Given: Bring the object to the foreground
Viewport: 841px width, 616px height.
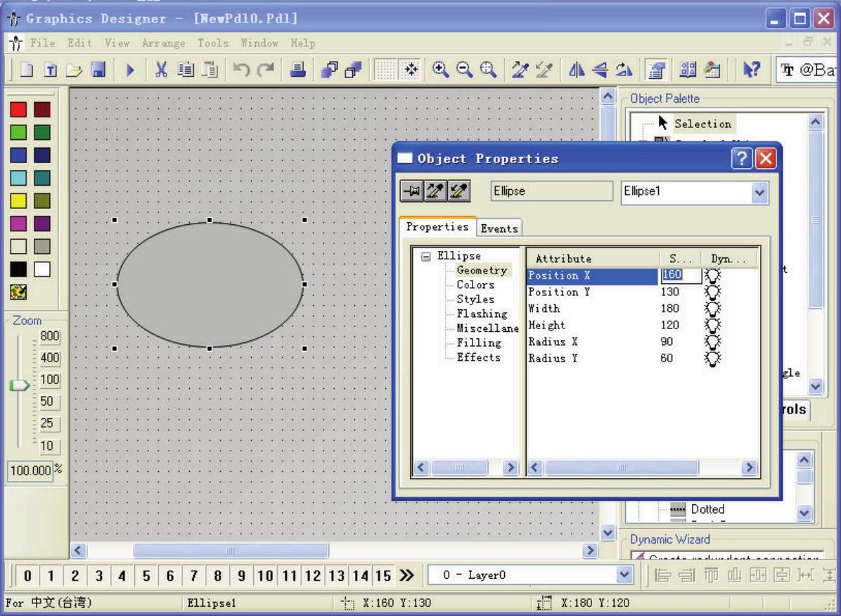Looking at the screenshot, I should pos(329,70).
